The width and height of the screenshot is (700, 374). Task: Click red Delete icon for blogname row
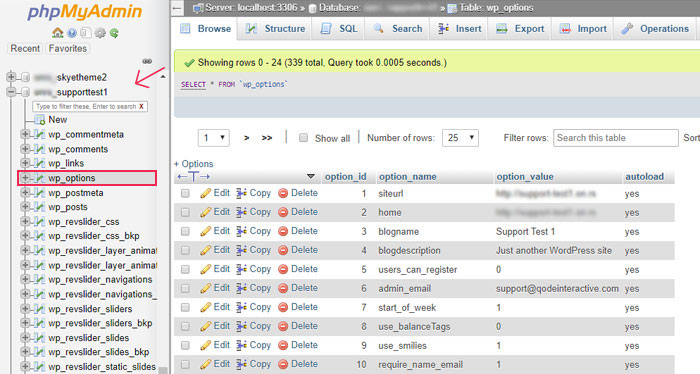(283, 231)
